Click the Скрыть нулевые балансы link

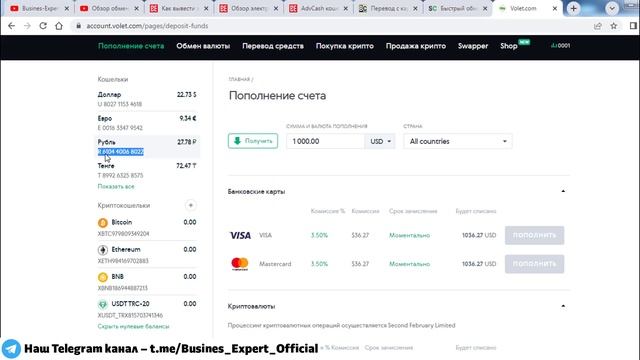133,327
